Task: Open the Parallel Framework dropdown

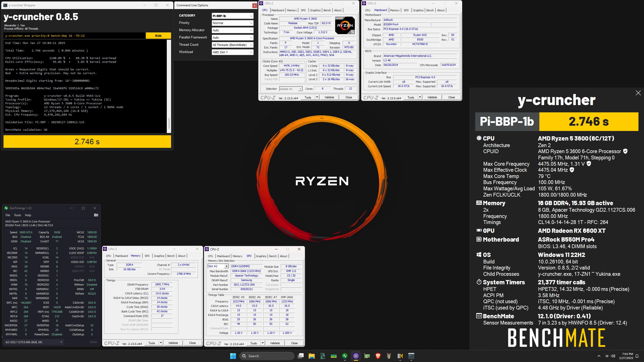Action: click(232, 37)
